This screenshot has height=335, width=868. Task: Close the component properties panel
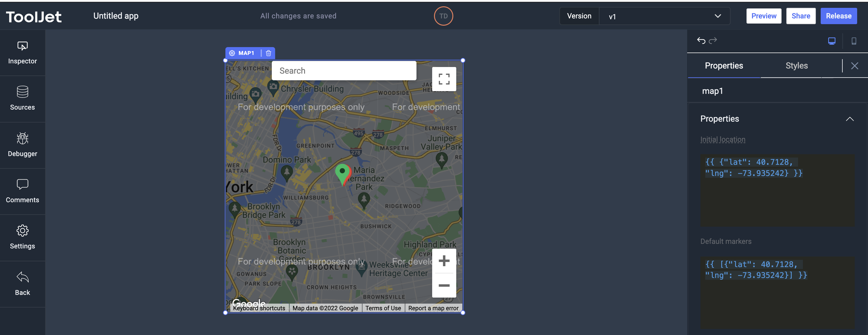(x=854, y=66)
